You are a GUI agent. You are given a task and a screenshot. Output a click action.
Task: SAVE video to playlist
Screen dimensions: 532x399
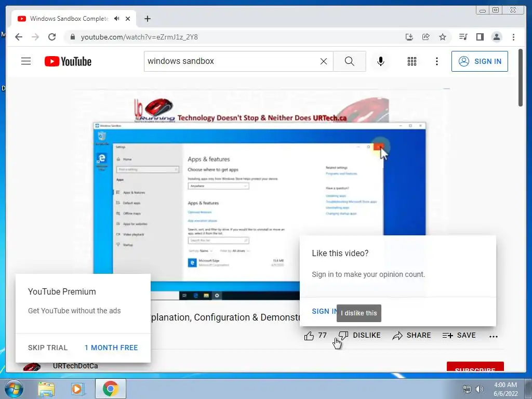[x=459, y=336]
